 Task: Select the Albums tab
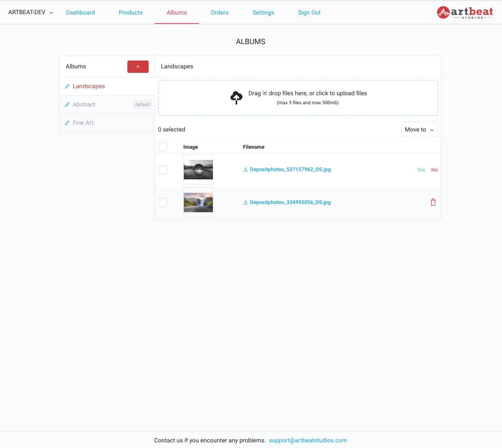tap(177, 12)
